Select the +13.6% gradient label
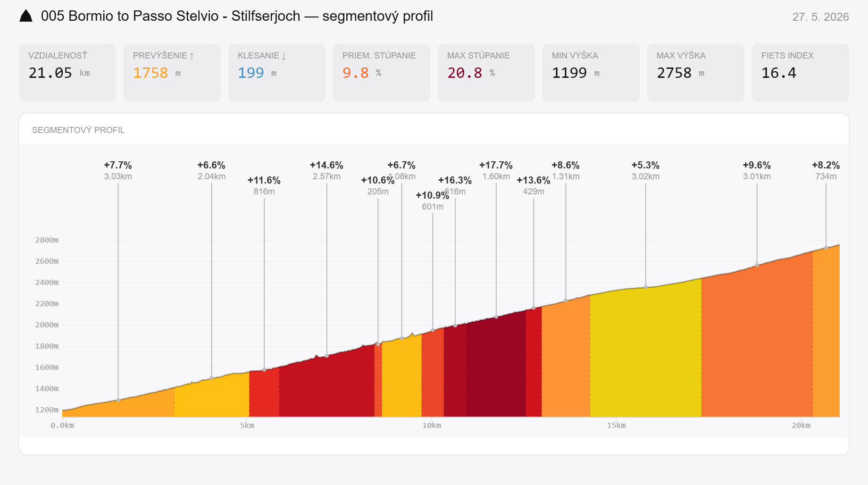868x485 pixels. [534, 180]
